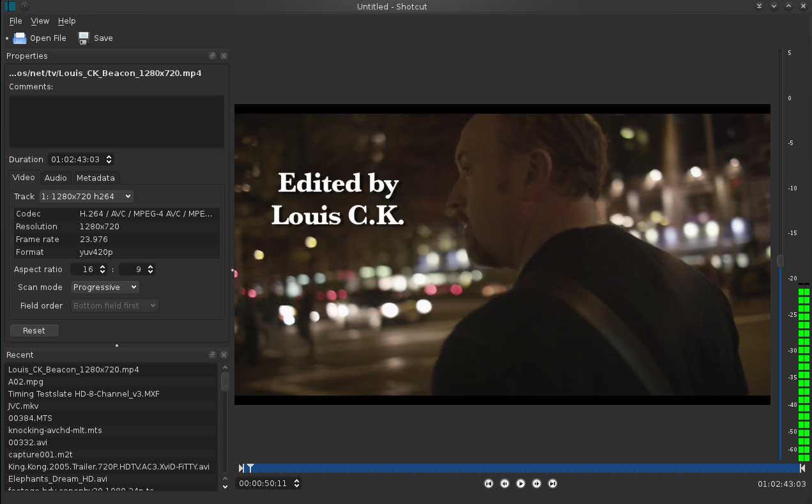The height and width of the screenshot is (504, 812).
Task: Click the Open File toolbar button
Action: (40, 38)
